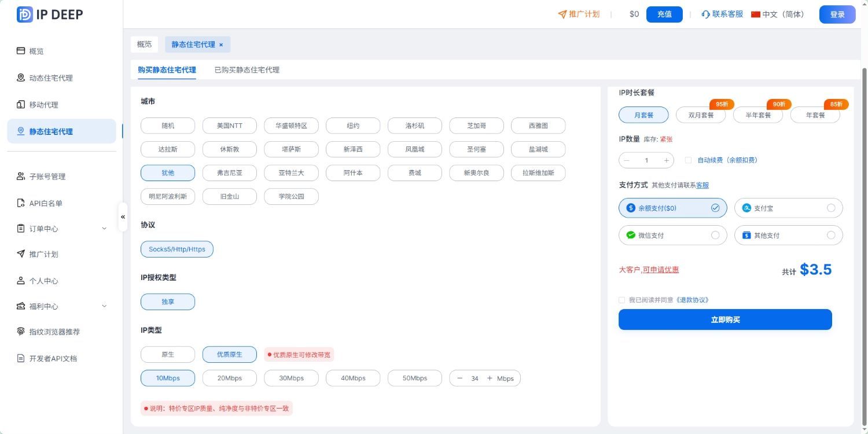
Task: Open 子账号管理 users icon
Action: (21, 176)
